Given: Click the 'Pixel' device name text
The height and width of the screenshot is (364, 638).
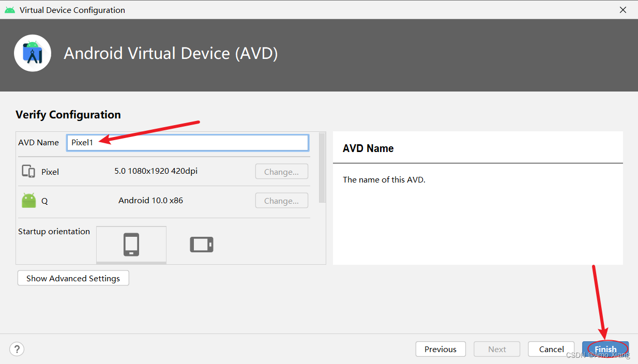Looking at the screenshot, I should click(50, 172).
